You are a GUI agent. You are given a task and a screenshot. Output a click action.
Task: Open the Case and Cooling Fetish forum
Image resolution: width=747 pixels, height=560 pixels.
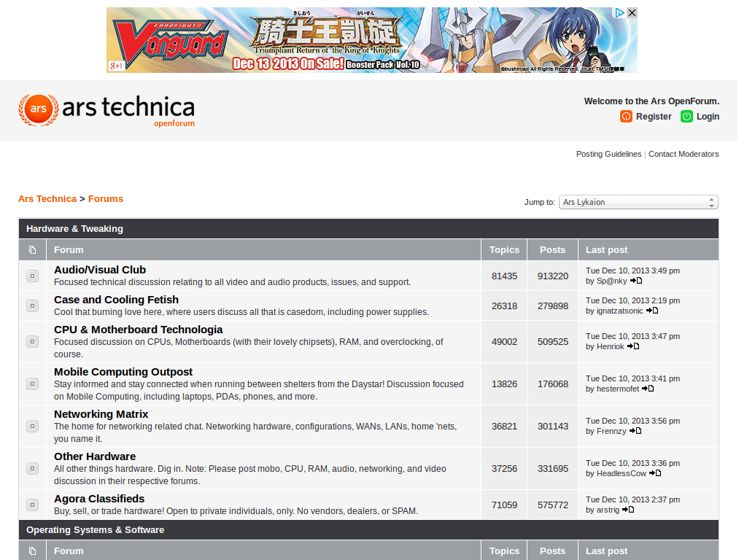pos(116,300)
